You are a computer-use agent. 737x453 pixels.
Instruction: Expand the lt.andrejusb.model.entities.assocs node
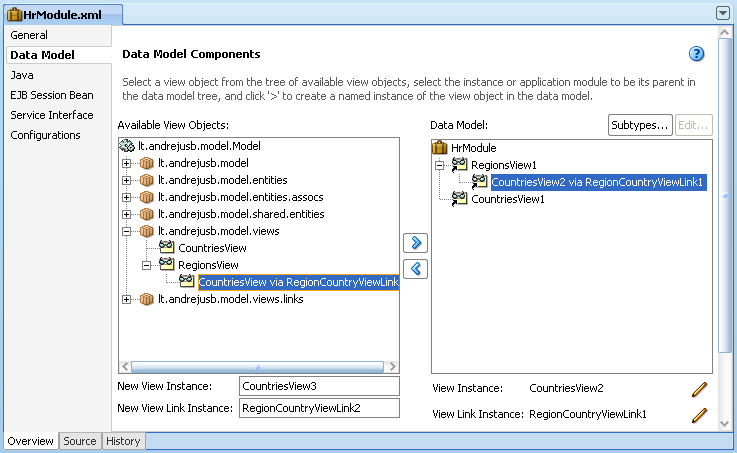tap(126, 197)
